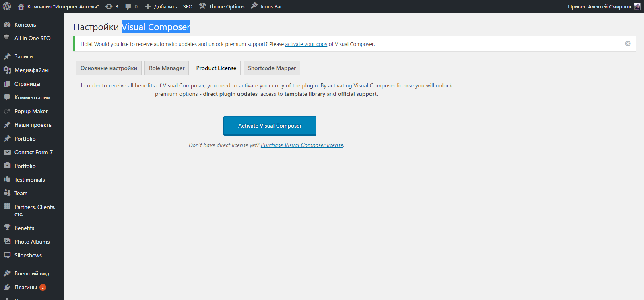This screenshot has height=300, width=644.
Task: Click Добавить in the admin bar
Action: 165,6
